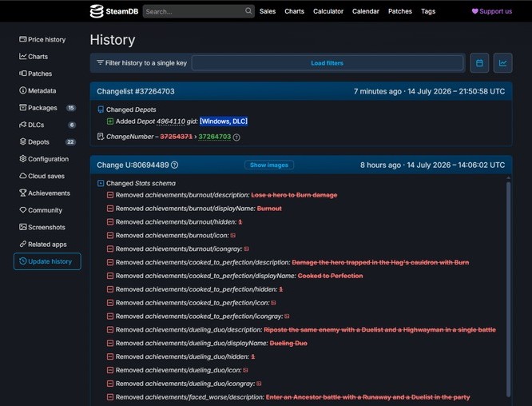This screenshot has width=532, height=406.
Task: Click the removed dueling_duo/icongray image icon
Action: point(259,384)
